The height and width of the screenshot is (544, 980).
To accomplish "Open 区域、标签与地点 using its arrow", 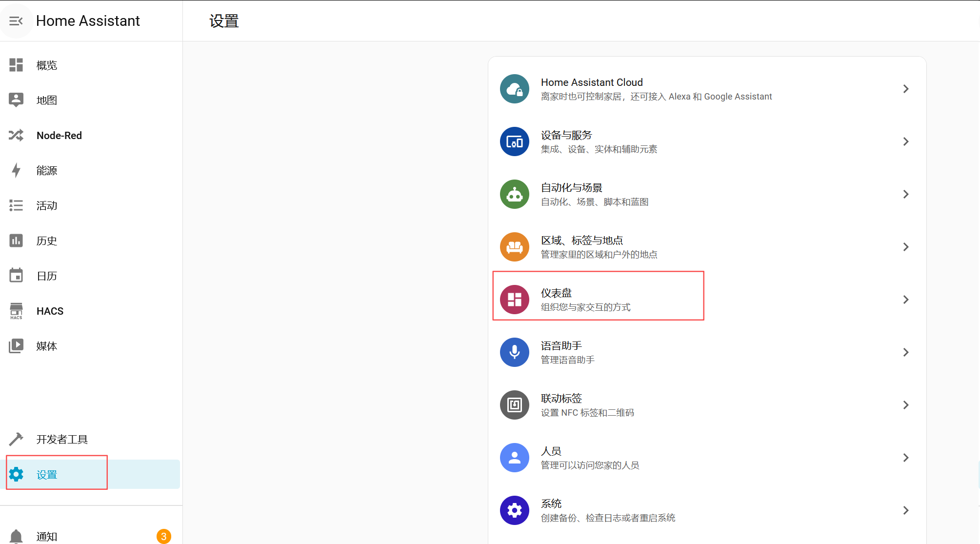I will tap(906, 247).
